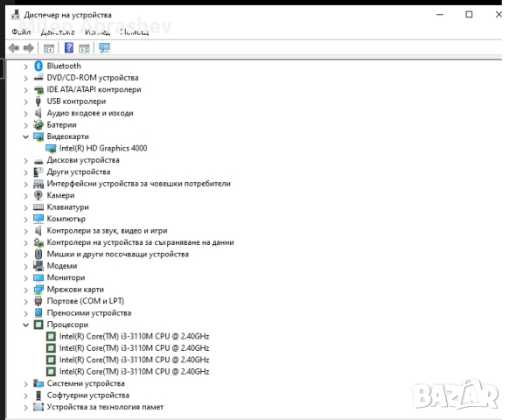Click the Софтуерни устройства icon
509x420 pixels.
(x=38, y=395)
